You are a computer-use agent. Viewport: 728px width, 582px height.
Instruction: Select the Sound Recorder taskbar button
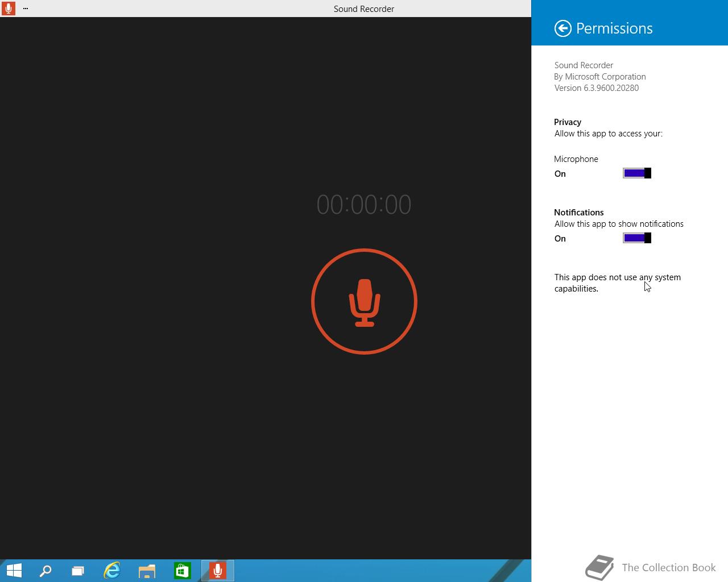click(218, 570)
